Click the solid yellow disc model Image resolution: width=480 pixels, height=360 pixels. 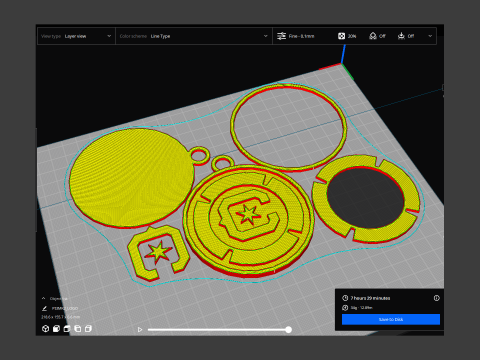132,178
